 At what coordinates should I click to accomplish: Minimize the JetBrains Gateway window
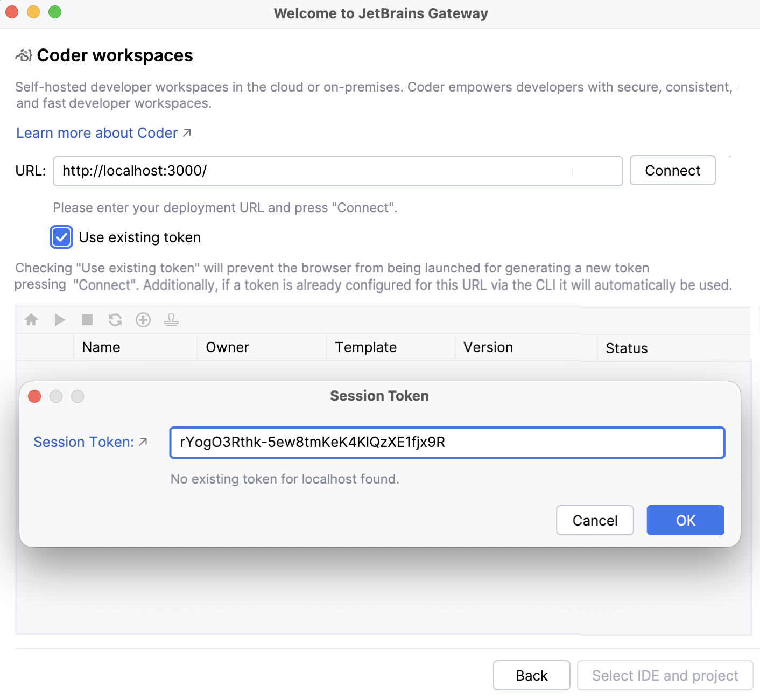(33, 12)
